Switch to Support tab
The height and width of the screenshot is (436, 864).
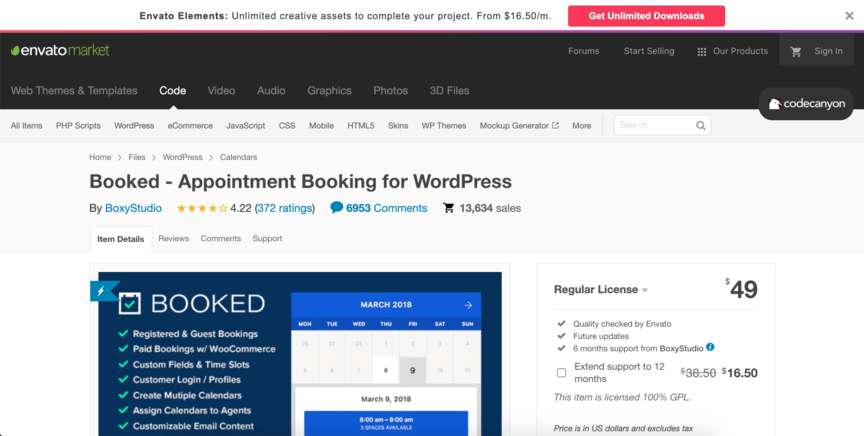267,239
